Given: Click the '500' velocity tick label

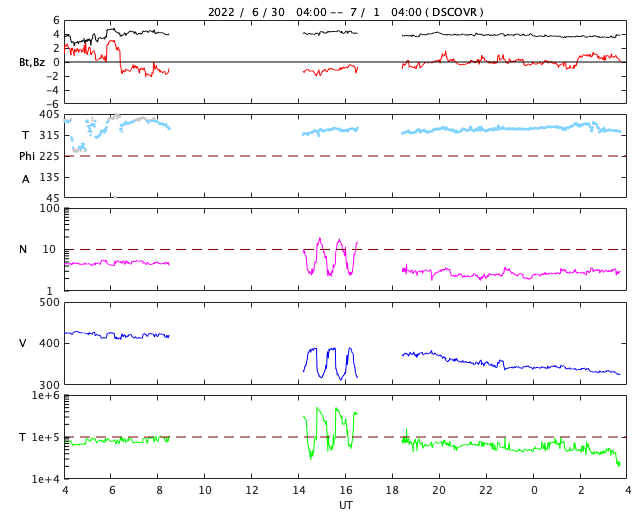Looking at the screenshot, I should click(49, 303).
